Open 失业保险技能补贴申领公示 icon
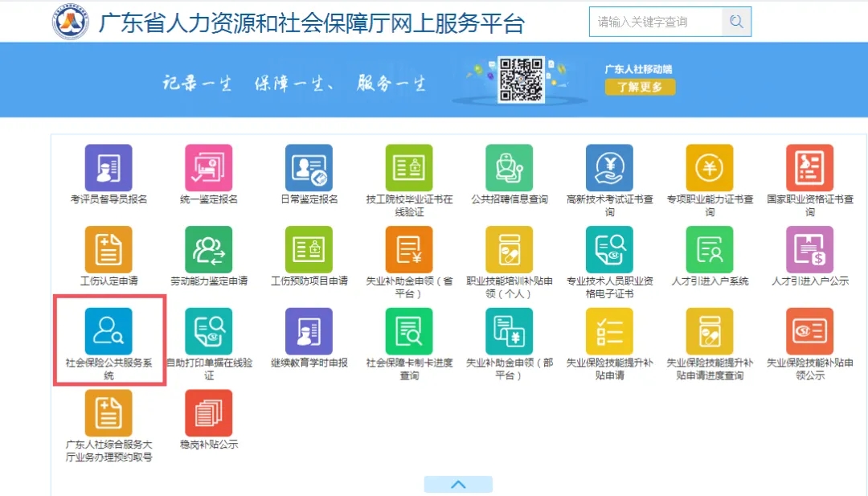 tap(810, 331)
